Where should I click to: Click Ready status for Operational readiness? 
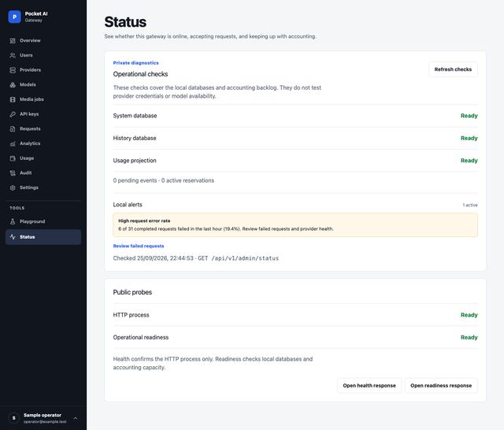point(469,337)
